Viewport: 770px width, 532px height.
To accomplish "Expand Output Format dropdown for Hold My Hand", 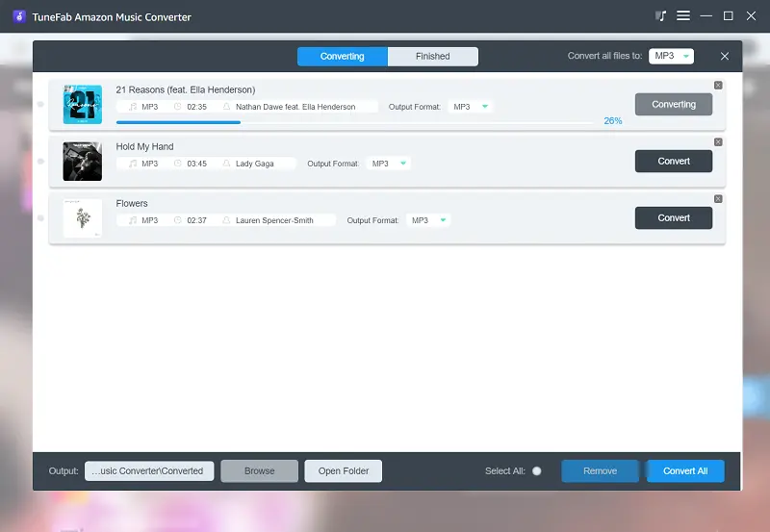I will (389, 164).
